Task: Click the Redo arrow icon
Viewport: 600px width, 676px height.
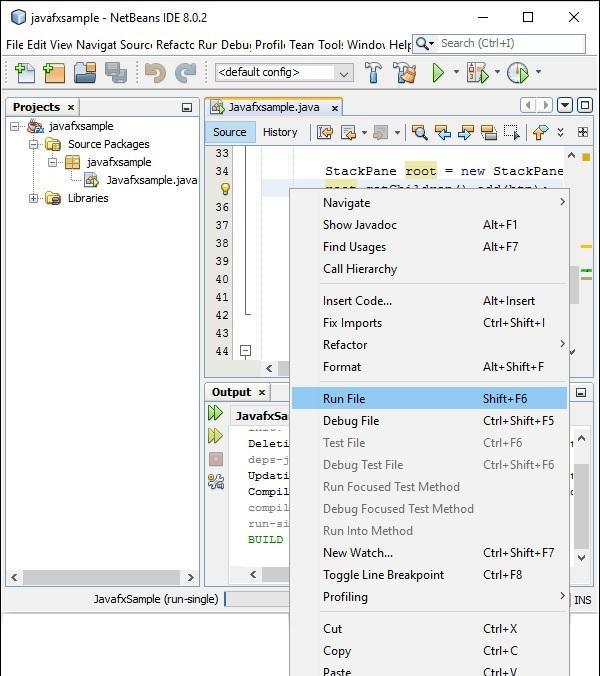Action: 185,72
